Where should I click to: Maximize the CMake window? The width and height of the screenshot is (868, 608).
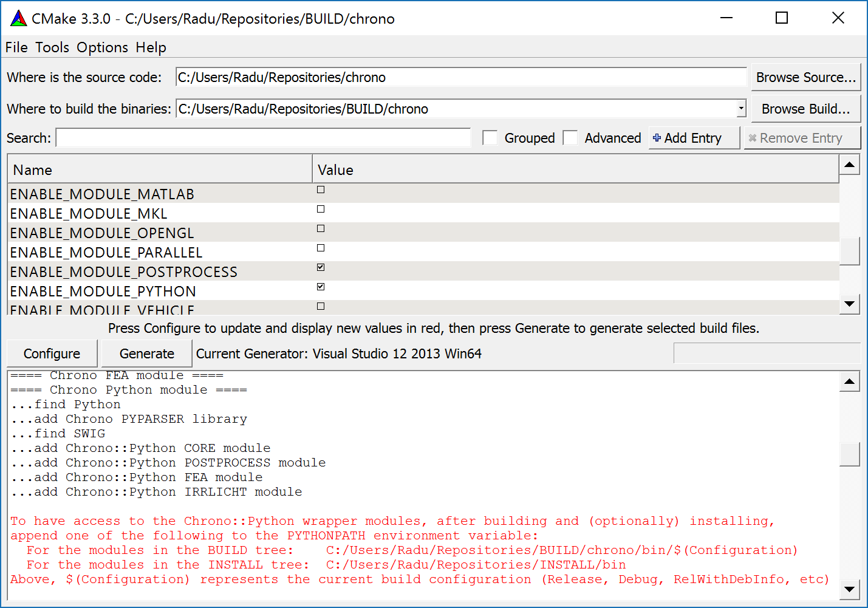point(782,18)
